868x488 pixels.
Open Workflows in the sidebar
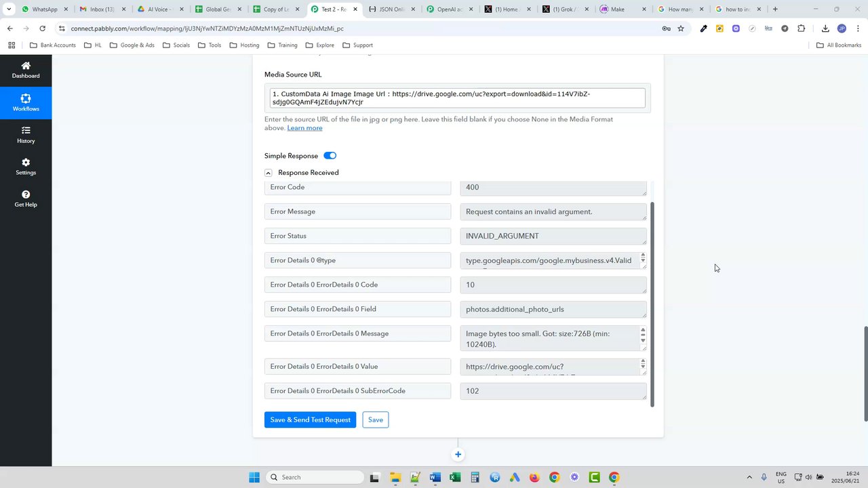pos(26,103)
